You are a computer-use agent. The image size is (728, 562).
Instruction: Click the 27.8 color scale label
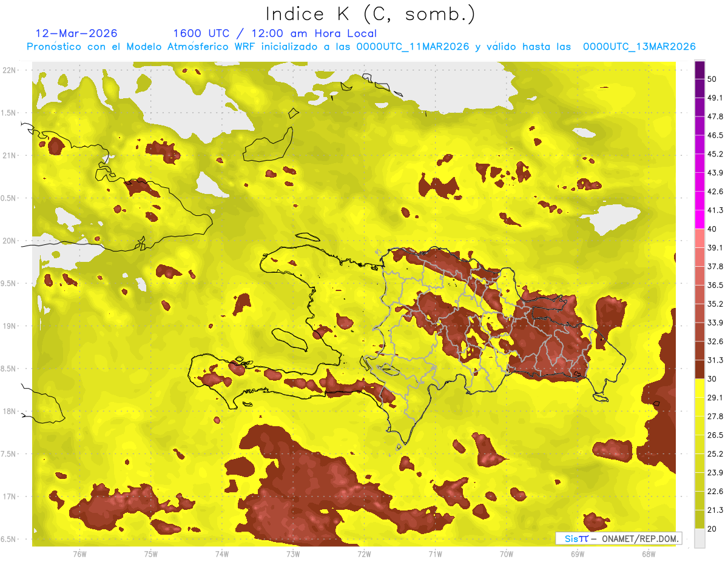[715, 416]
